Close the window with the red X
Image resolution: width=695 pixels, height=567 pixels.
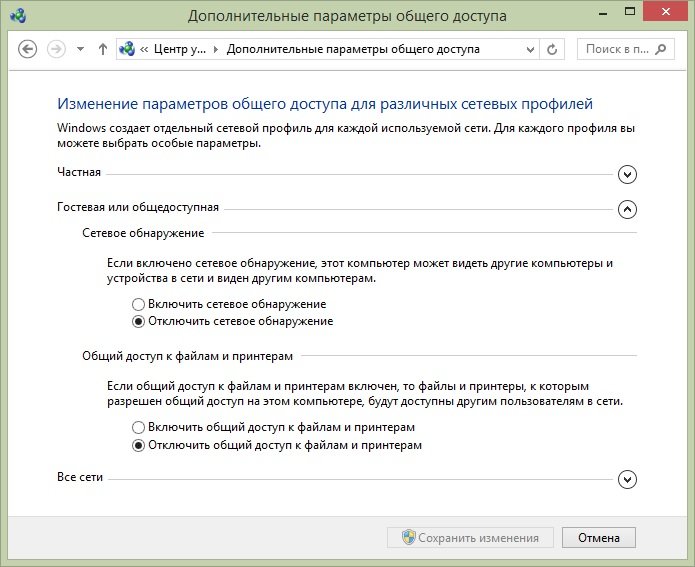[x=666, y=12]
